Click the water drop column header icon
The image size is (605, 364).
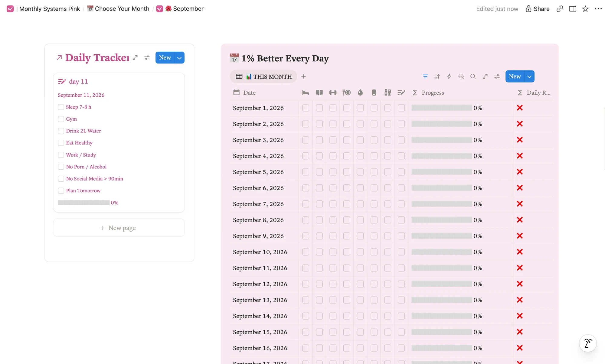click(360, 93)
